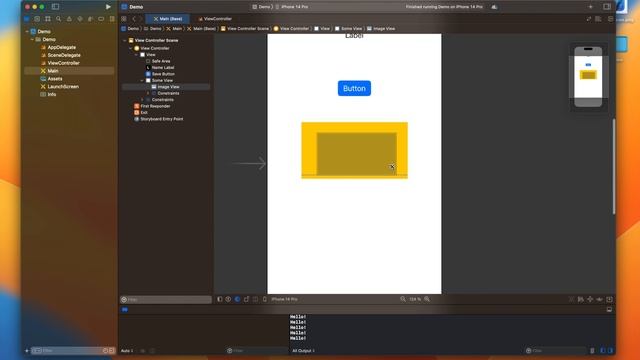Collapse View Controller outline item
The width and height of the screenshot is (640, 360).
pyautogui.click(x=131, y=48)
